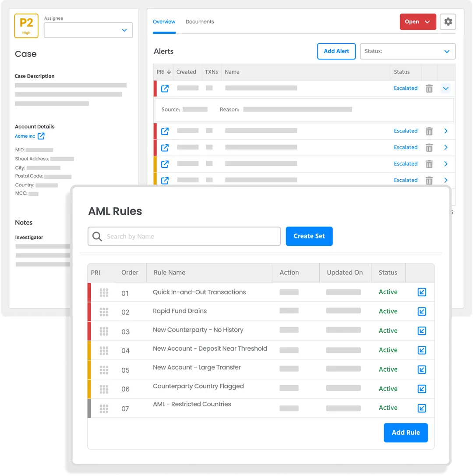Image resolution: width=473 pixels, height=476 pixels.
Task: Click the TXNs column header in Alerts
Action: tap(211, 72)
